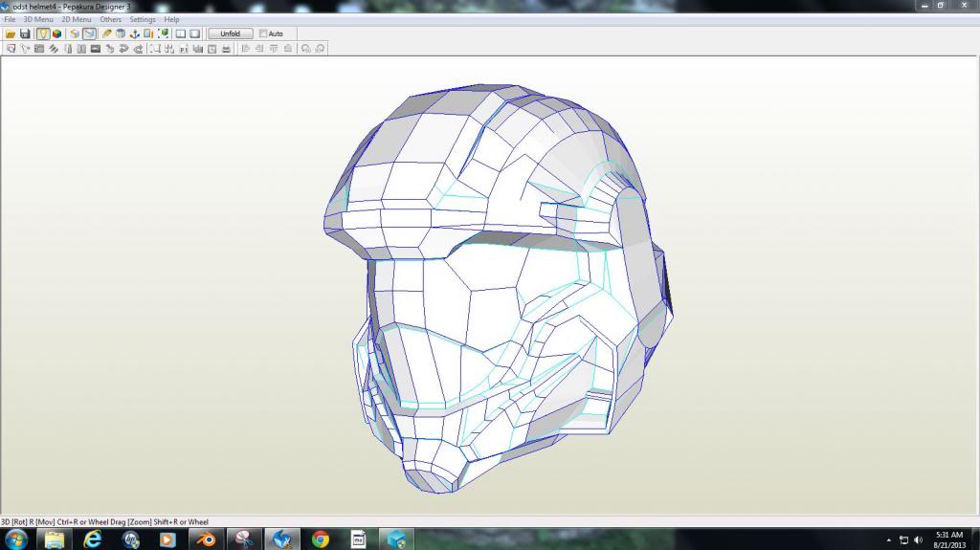
Task: Open the File menu
Action: [10, 19]
